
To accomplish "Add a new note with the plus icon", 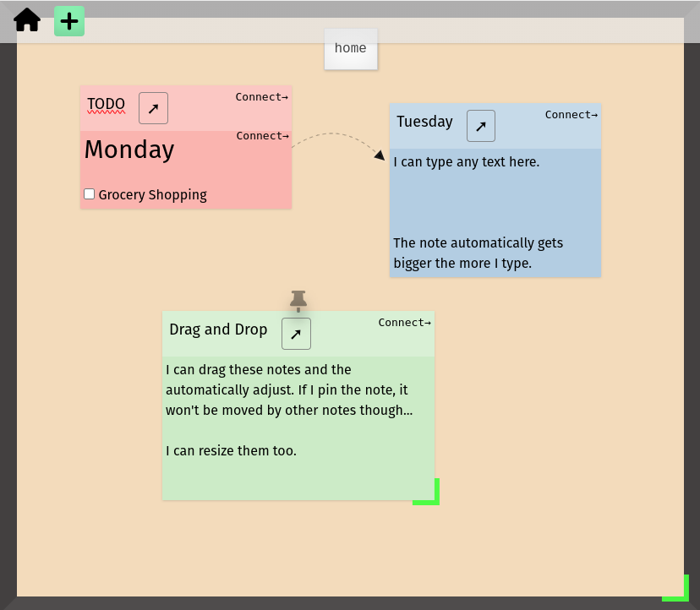I will pos(68,20).
